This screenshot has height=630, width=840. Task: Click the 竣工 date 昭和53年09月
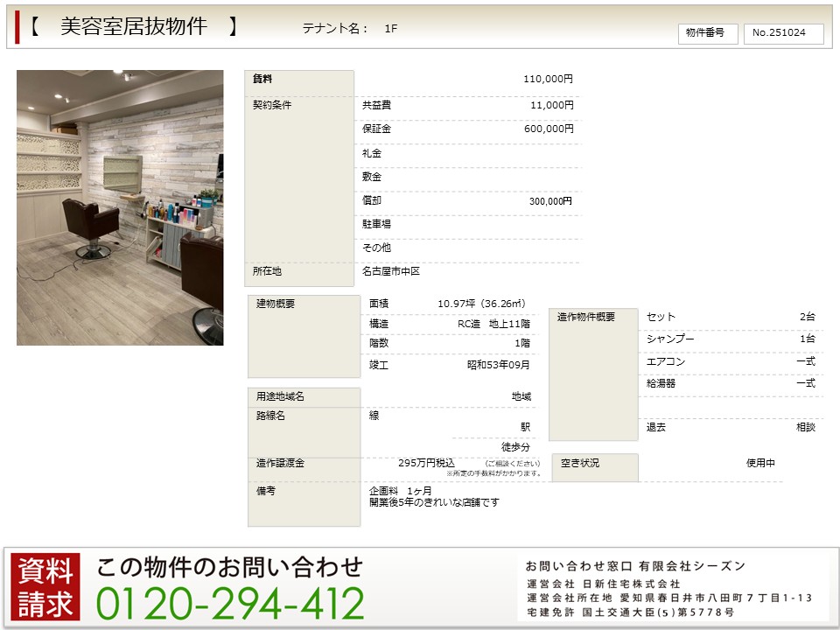click(x=498, y=365)
